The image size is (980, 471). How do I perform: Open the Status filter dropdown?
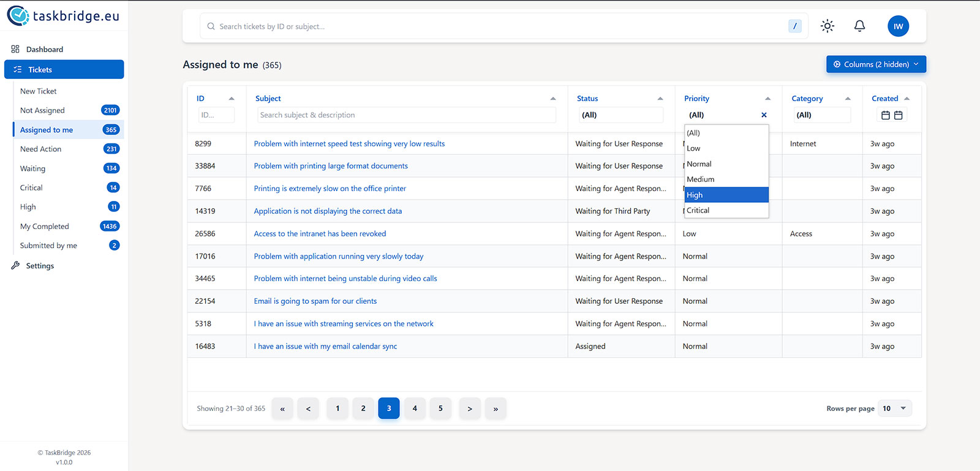621,115
